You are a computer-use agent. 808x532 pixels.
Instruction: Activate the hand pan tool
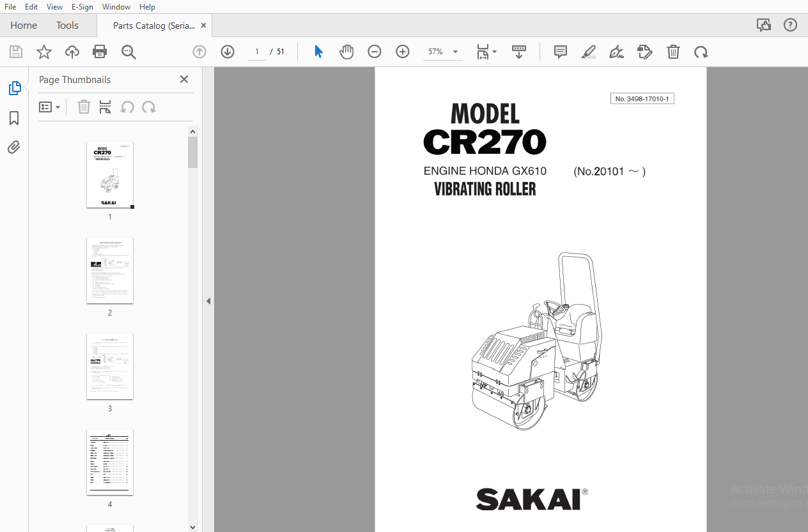pos(346,52)
